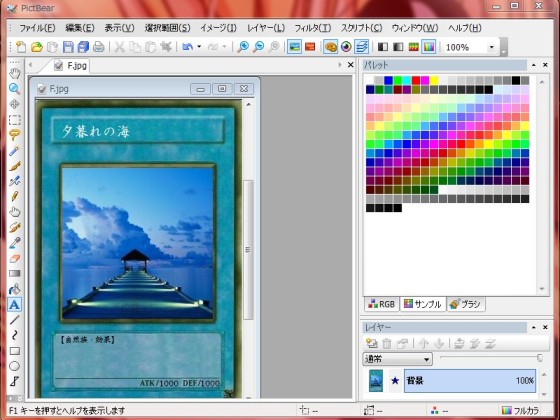Switch to the ブラシ palette tab
The height and width of the screenshot is (420, 560).
coord(466,304)
